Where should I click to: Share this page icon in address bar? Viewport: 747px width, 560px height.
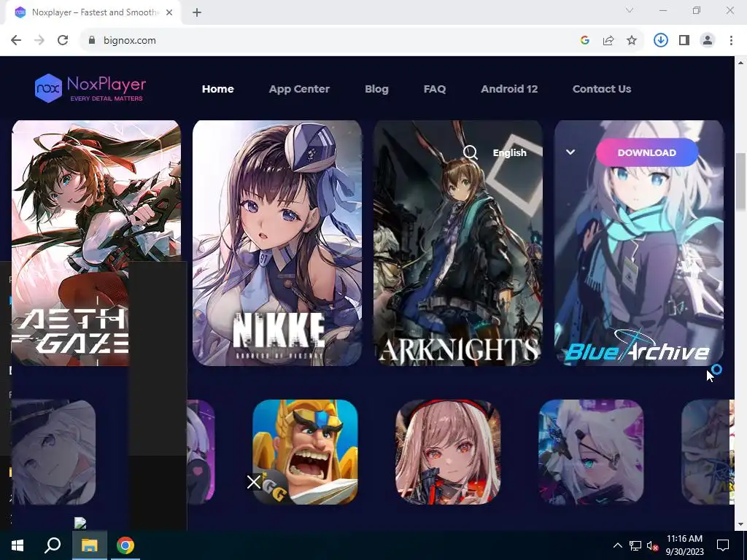point(608,41)
